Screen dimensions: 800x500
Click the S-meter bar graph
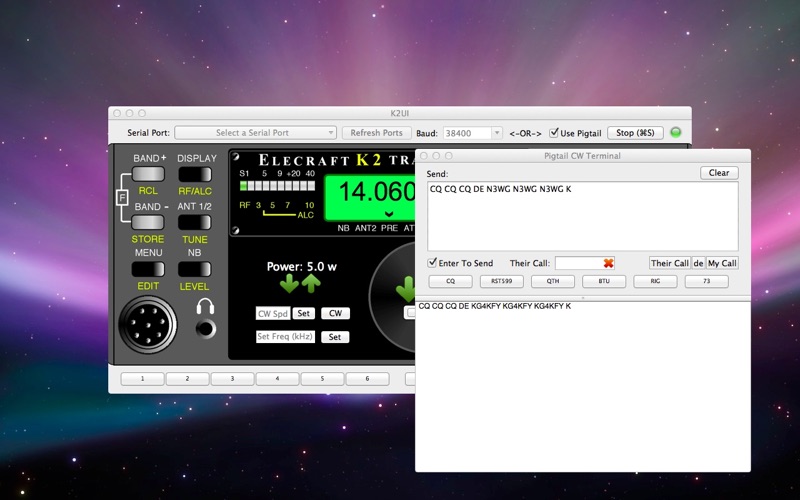[278, 186]
